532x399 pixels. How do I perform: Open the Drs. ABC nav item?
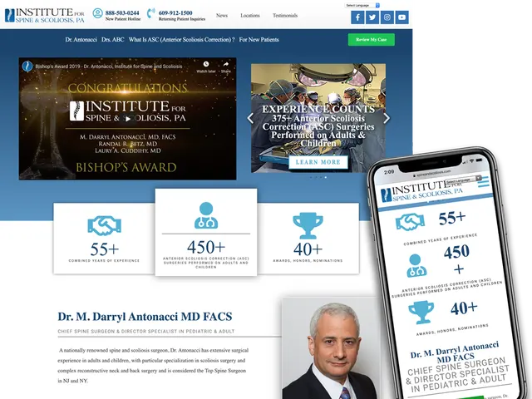click(113, 39)
